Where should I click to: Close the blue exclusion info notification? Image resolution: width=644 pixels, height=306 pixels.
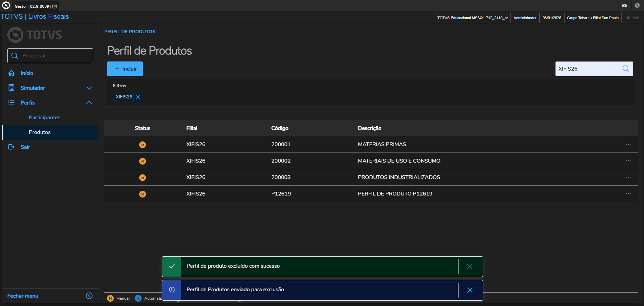470,290
